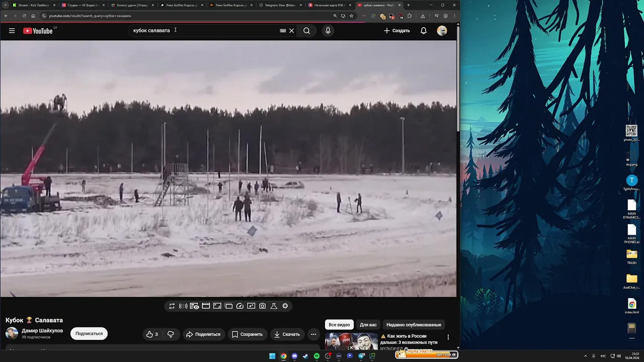The height and width of the screenshot is (362, 644).
Task: Open Spotify from the taskbar
Action: tap(316, 356)
